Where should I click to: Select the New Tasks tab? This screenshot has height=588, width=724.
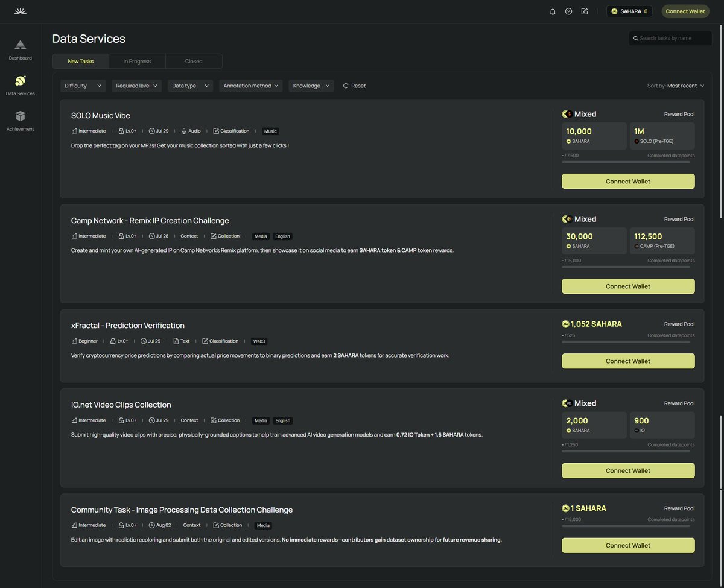[81, 61]
